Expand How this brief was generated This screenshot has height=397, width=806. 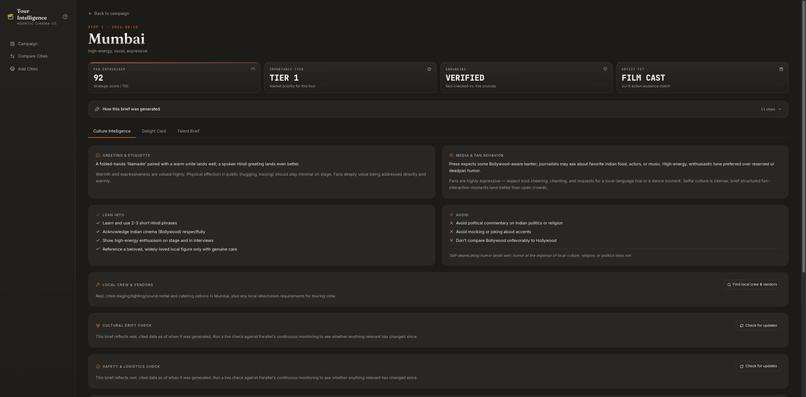coord(438,109)
